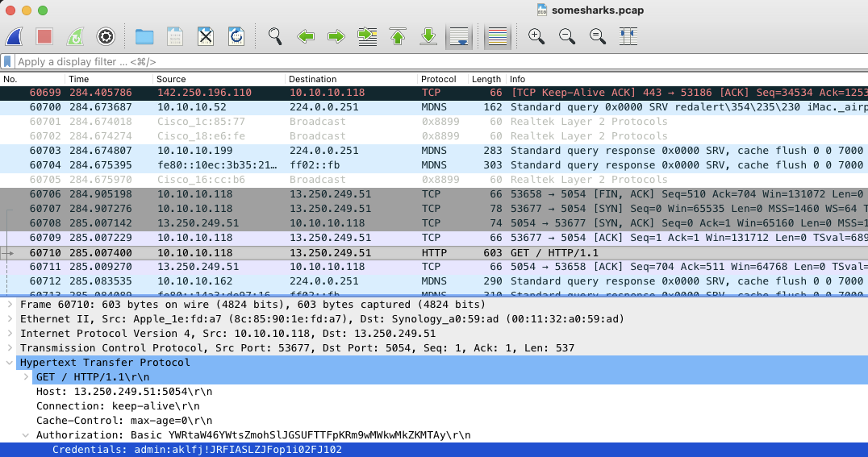Reload this capture file

point(236,36)
